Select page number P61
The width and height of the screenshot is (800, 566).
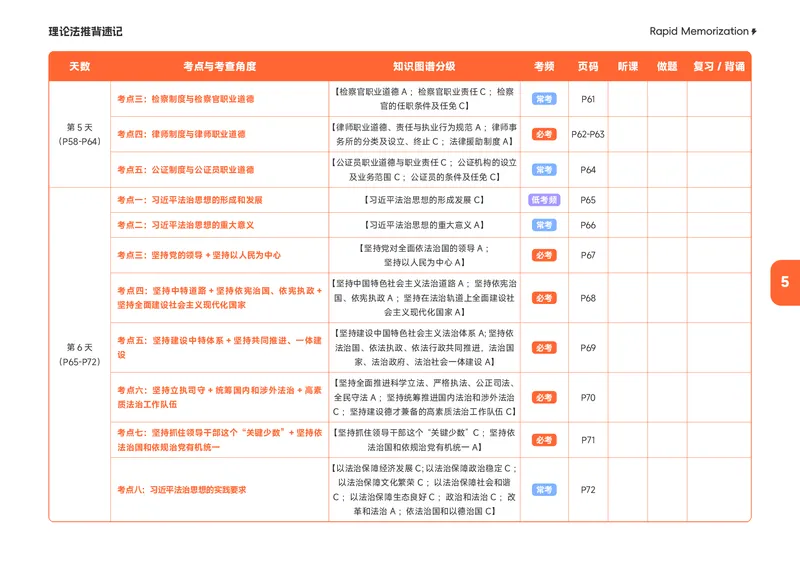588,99
